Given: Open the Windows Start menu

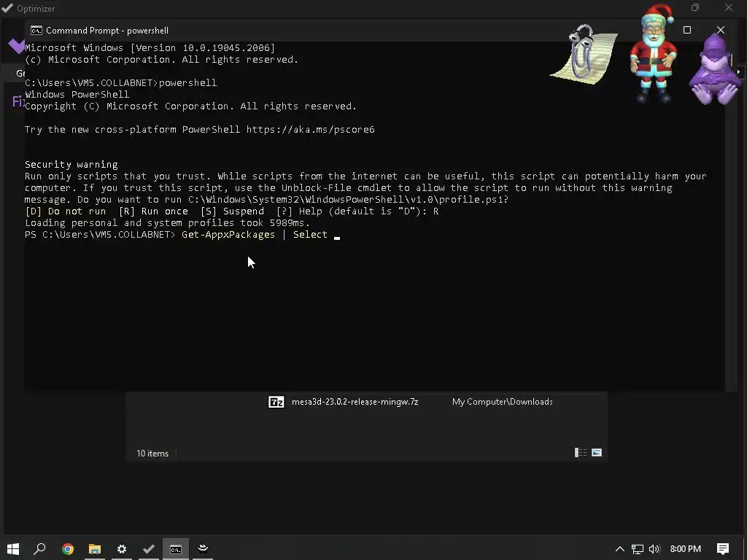Looking at the screenshot, I should (13, 548).
